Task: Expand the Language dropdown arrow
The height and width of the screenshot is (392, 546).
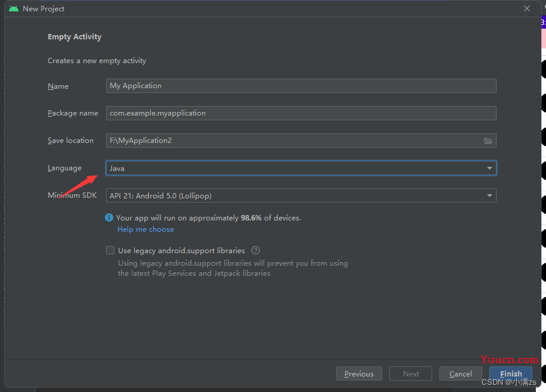Action: point(489,168)
